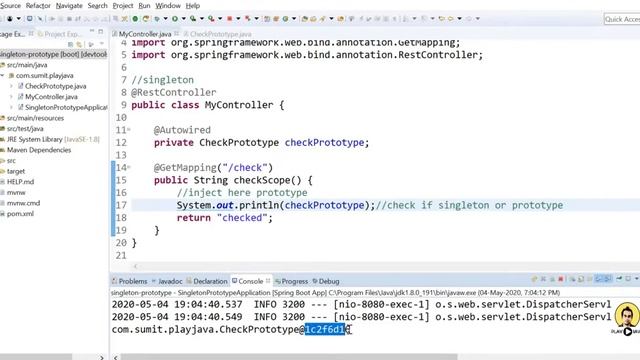Expand the SingletonPrototypeApplication tree node
640x360 pixels.
point(11,107)
